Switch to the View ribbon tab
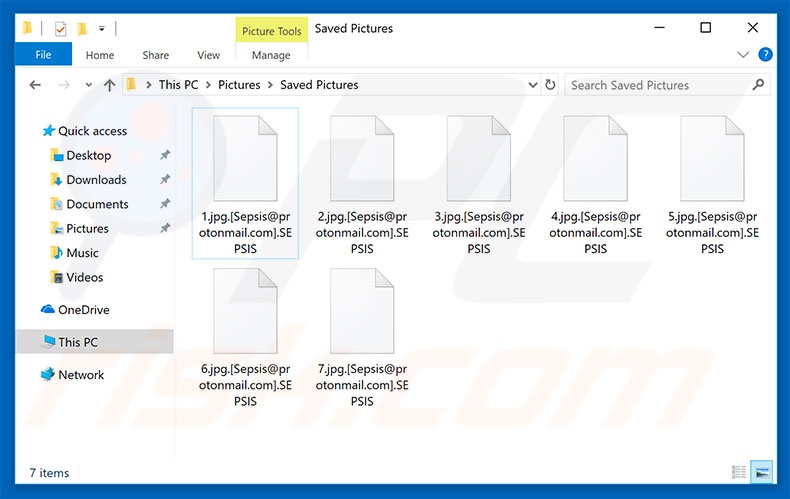The width and height of the screenshot is (790, 499). 209,55
